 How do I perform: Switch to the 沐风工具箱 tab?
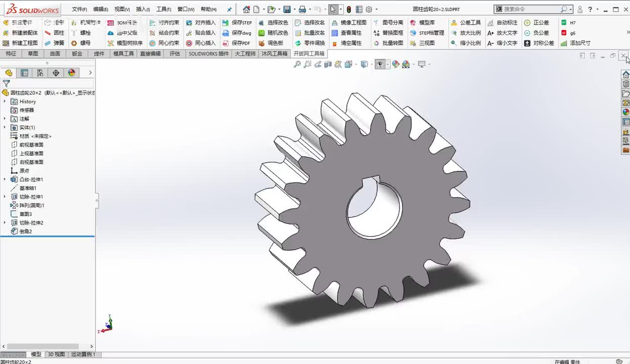(275, 54)
